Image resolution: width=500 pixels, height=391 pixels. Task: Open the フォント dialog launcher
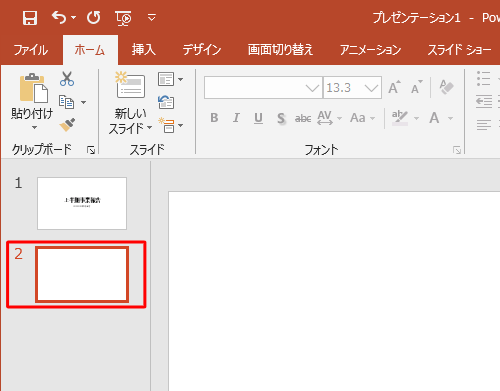457,150
